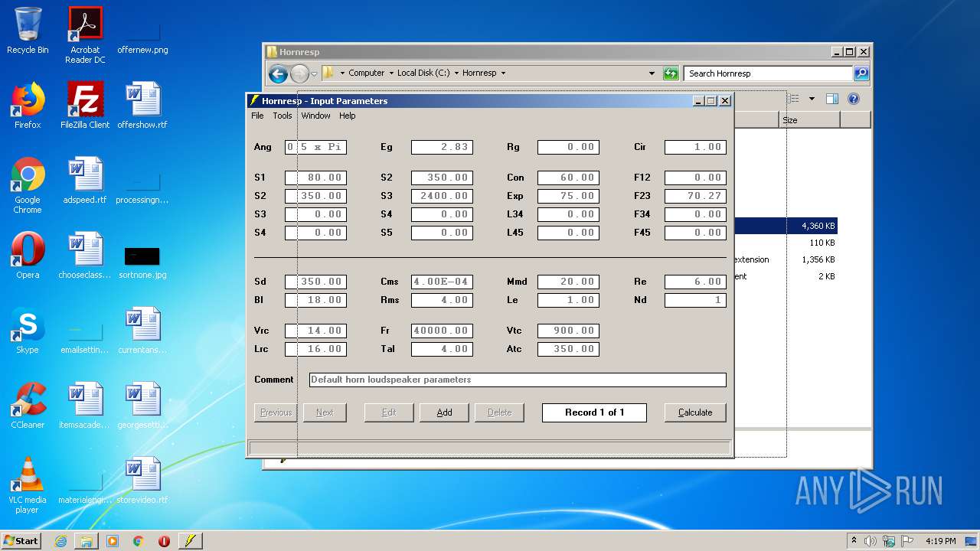Image resolution: width=980 pixels, height=551 pixels.
Task: Click the Ang input field
Action: pyautogui.click(x=315, y=147)
